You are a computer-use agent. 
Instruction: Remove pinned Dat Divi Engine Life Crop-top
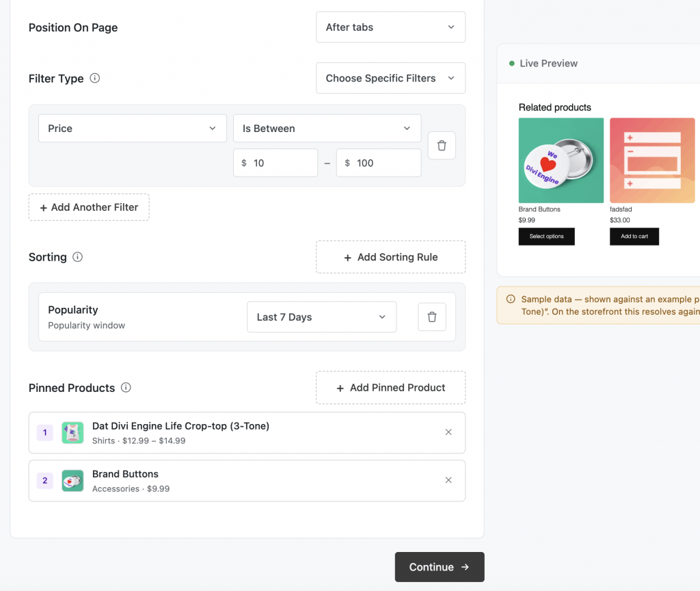click(x=448, y=432)
